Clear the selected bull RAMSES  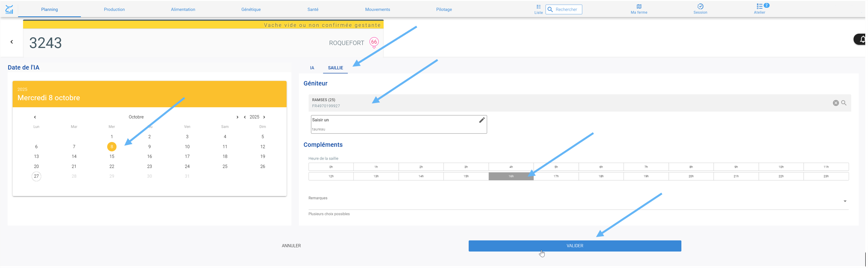pos(836,103)
